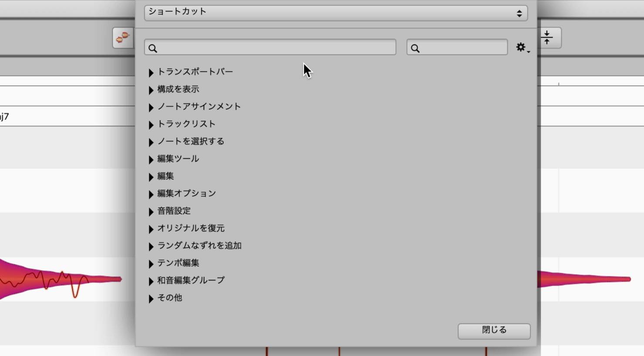Open the gear settings menu
644x356 pixels.
click(x=523, y=47)
